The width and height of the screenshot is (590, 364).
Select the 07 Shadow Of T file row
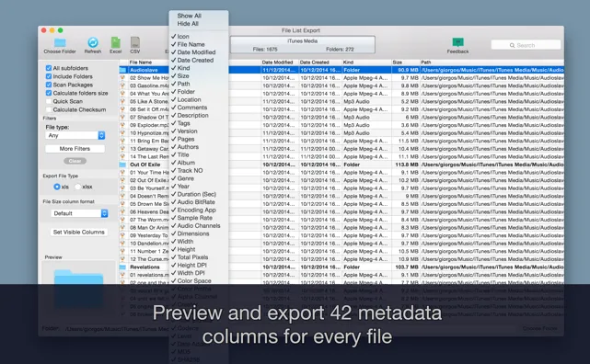[341, 118]
